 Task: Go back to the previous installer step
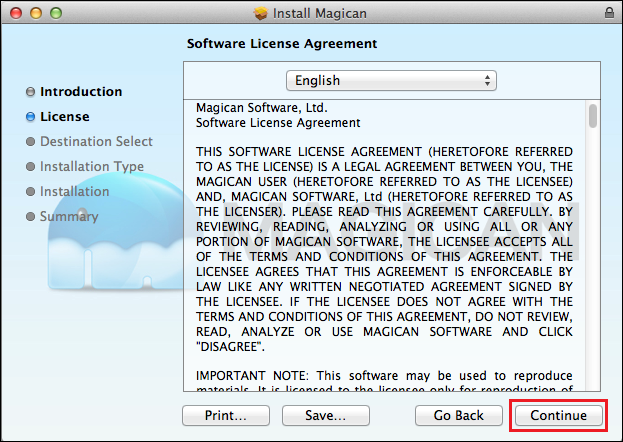[459, 415]
